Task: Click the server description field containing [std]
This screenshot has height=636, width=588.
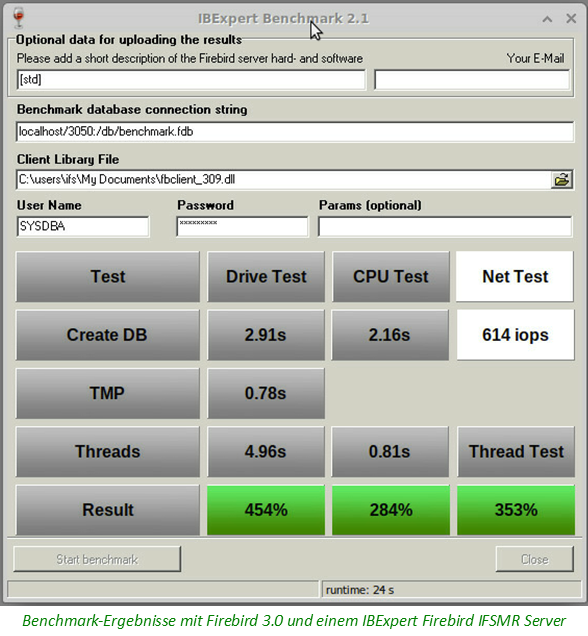Action: 191,80
